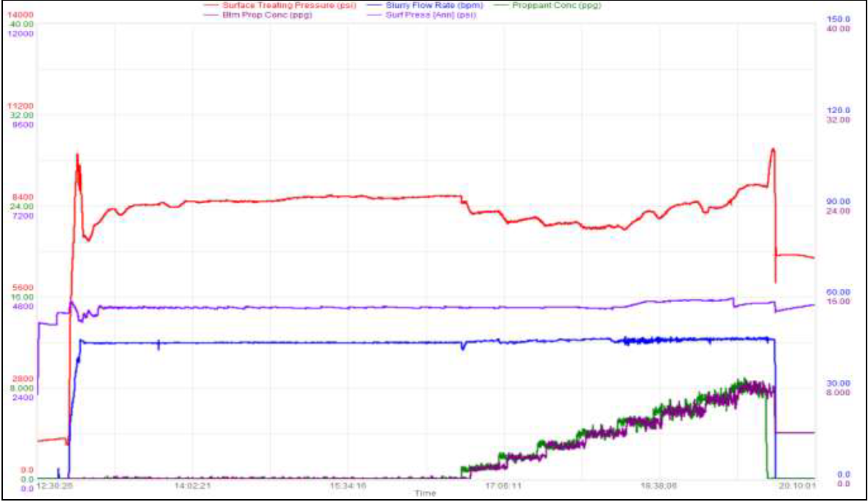The width and height of the screenshot is (868, 502).
Task: Click the red 11200 left axis label
Action: (x=22, y=106)
